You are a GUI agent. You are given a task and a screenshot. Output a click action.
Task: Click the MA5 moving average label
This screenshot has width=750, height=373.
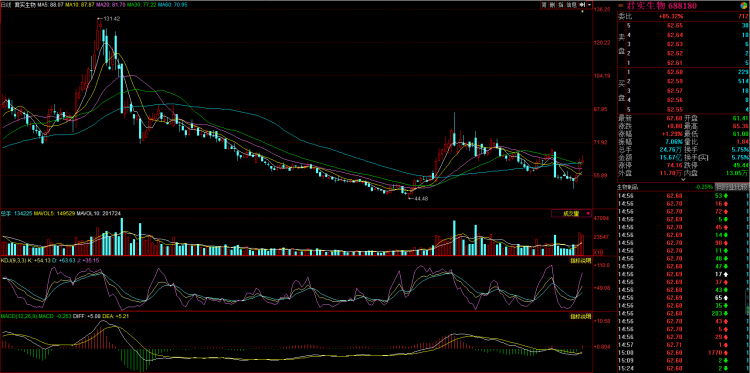[50, 4]
